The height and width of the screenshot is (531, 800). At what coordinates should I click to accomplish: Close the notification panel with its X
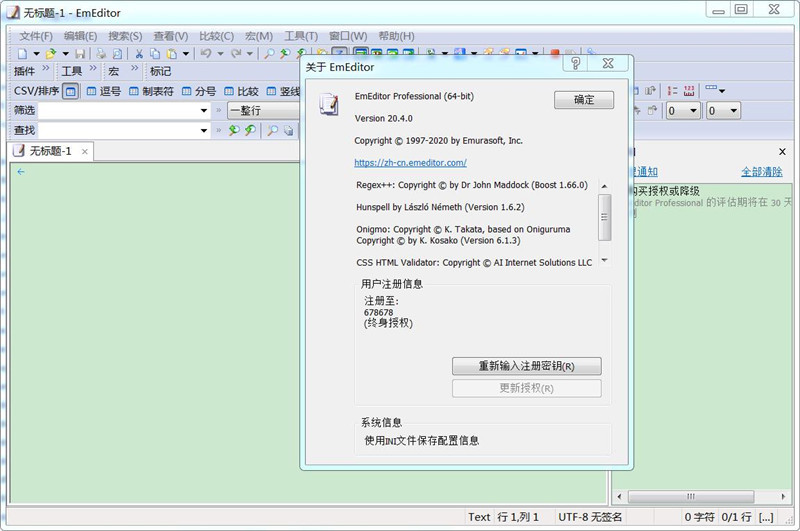coord(782,151)
